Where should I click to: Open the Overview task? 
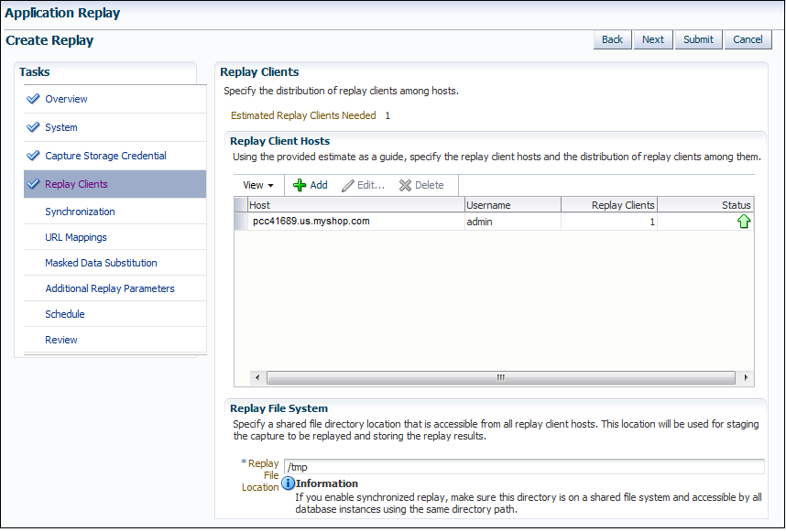[x=66, y=99]
